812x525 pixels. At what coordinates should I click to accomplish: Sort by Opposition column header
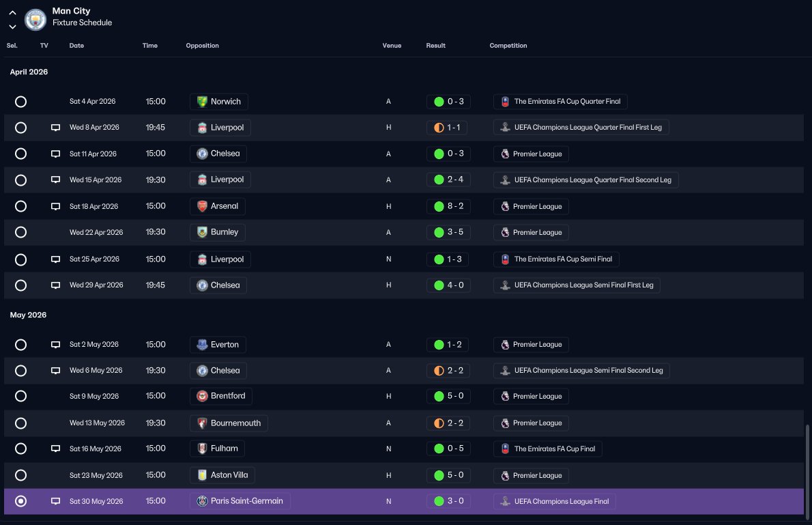[x=203, y=46]
